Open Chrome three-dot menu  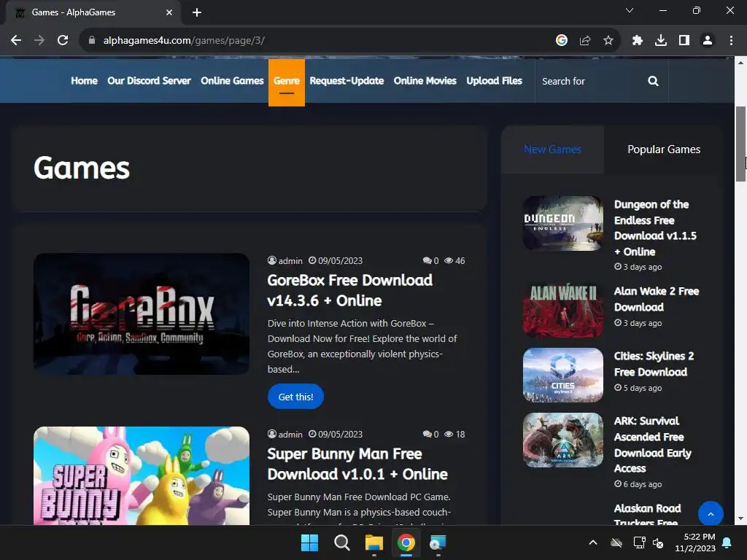[x=731, y=41]
